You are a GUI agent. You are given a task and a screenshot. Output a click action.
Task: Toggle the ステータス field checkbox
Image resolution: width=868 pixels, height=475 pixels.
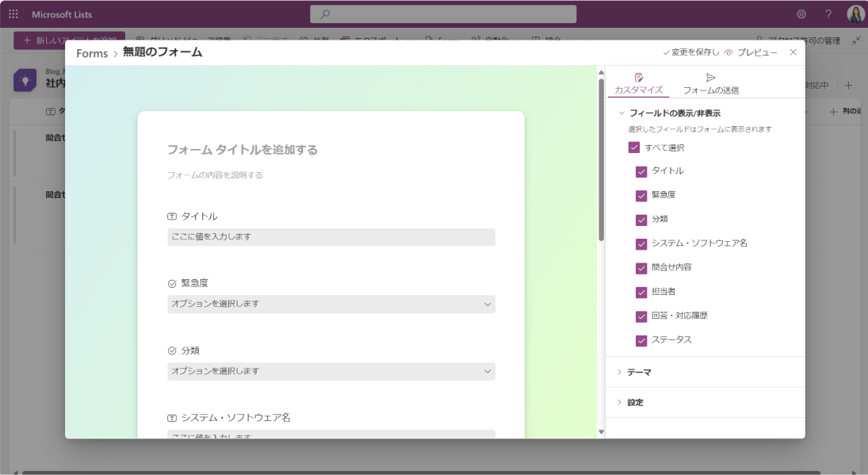point(641,340)
